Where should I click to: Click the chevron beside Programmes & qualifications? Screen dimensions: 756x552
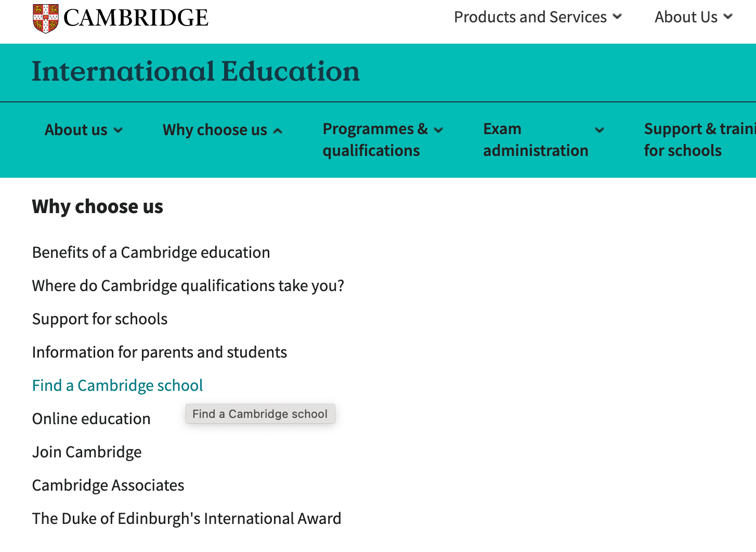coord(438,130)
